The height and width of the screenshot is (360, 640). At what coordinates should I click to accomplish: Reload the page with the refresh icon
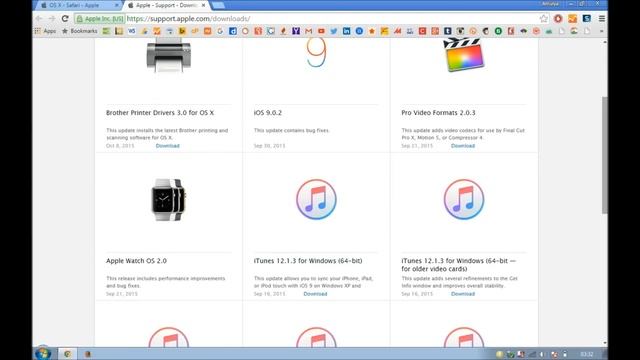(x=65, y=18)
